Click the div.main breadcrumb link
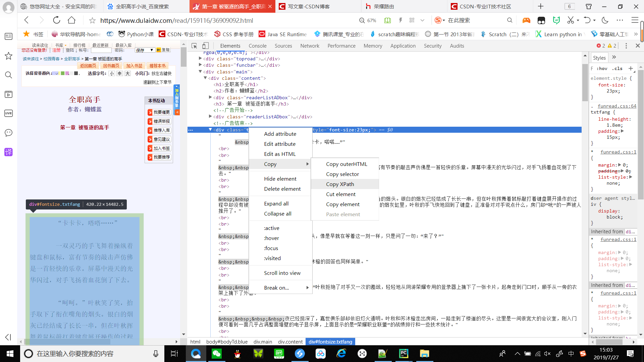The height and width of the screenshot is (362, 644). coord(263,341)
